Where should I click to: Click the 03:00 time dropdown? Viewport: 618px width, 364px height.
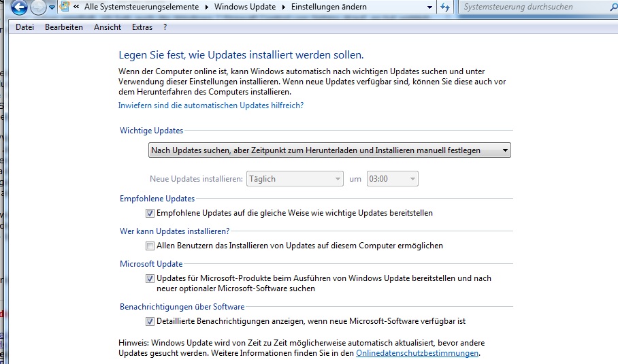point(393,179)
